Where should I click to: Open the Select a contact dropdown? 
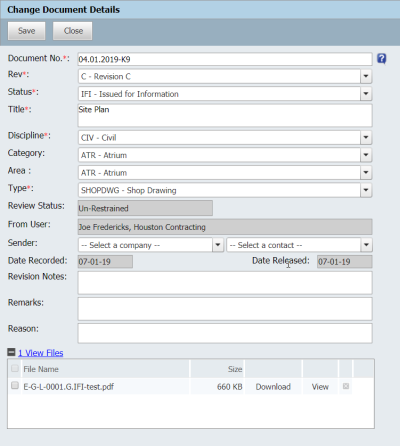(x=299, y=245)
